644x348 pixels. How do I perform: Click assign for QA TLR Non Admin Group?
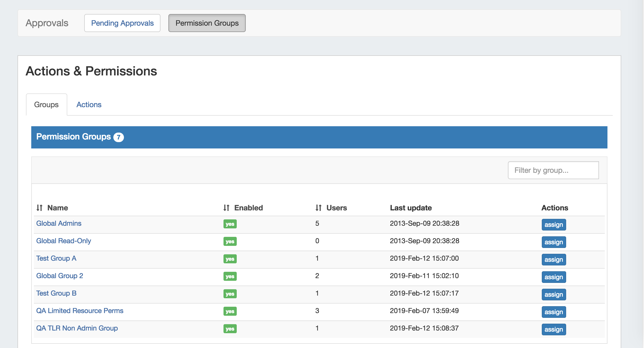pyautogui.click(x=553, y=329)
